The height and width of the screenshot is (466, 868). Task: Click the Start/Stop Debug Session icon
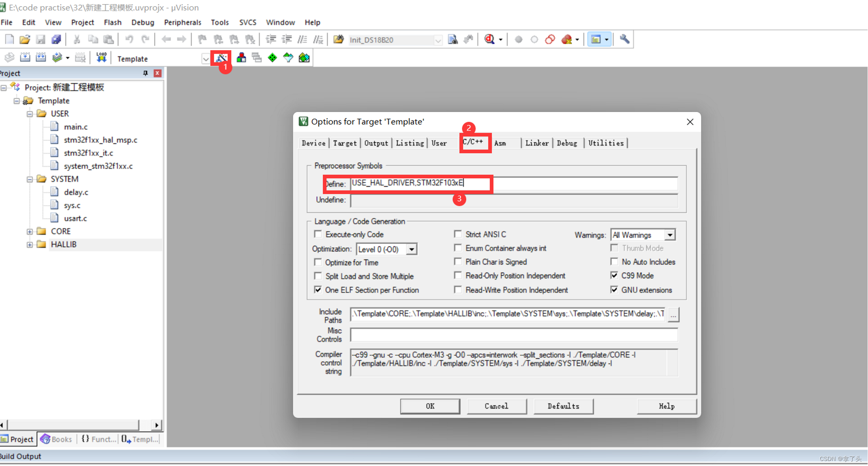coord(489,39)
